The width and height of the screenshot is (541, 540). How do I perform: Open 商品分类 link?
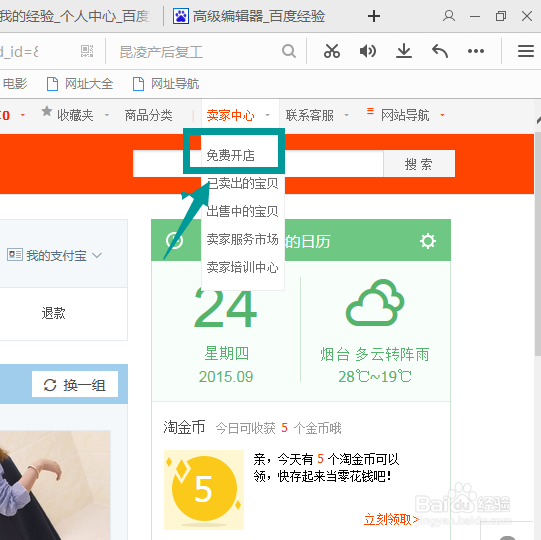tap(148, 115)
